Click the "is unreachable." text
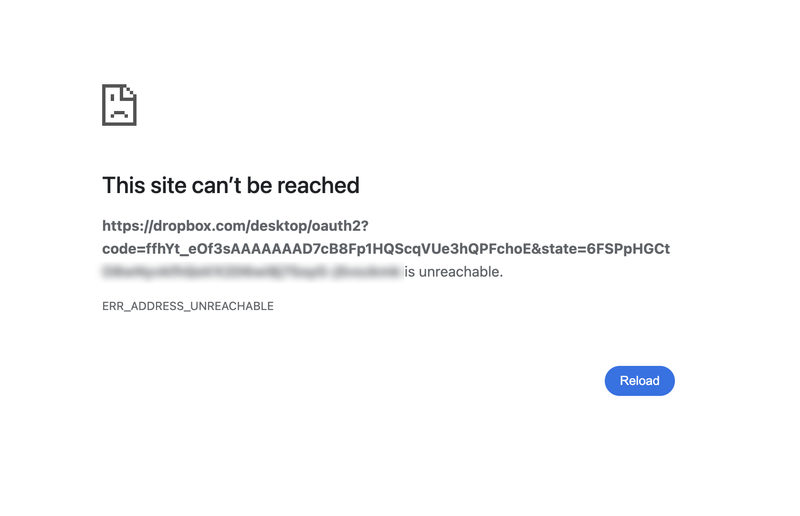This screenshot has height=516, width=800. tap(454, 271)
